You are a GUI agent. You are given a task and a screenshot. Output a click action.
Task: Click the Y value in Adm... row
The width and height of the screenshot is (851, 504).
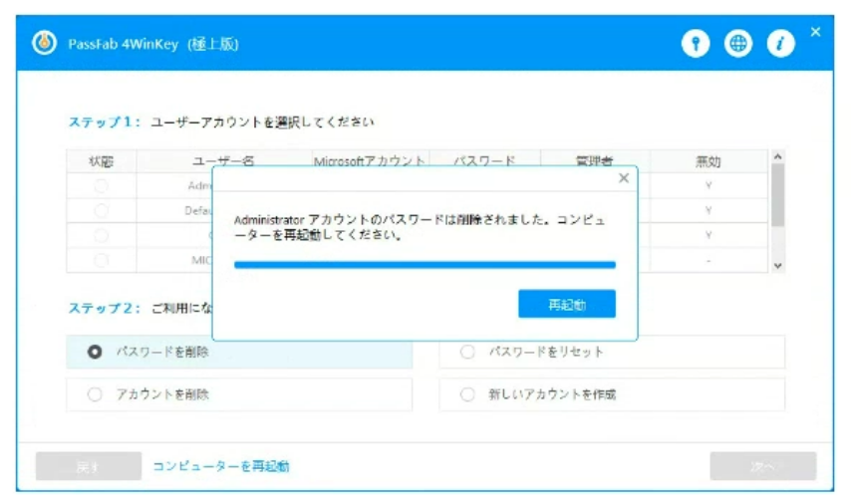point(709,185)
